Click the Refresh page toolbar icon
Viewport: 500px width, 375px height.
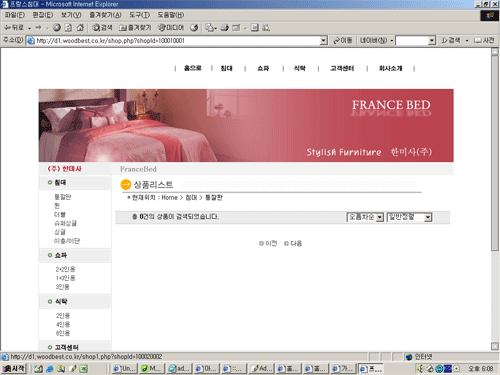tap(68, 28)
